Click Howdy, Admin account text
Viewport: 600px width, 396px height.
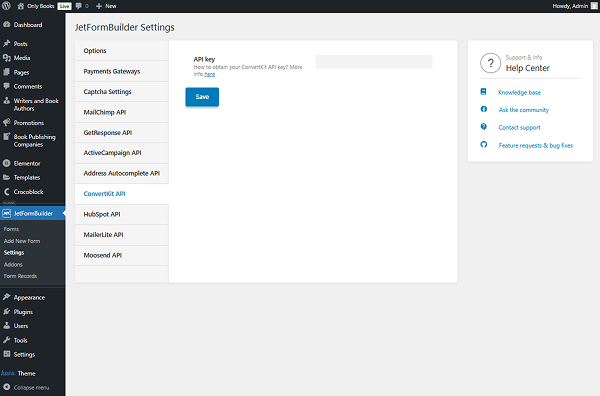point(570,6)
